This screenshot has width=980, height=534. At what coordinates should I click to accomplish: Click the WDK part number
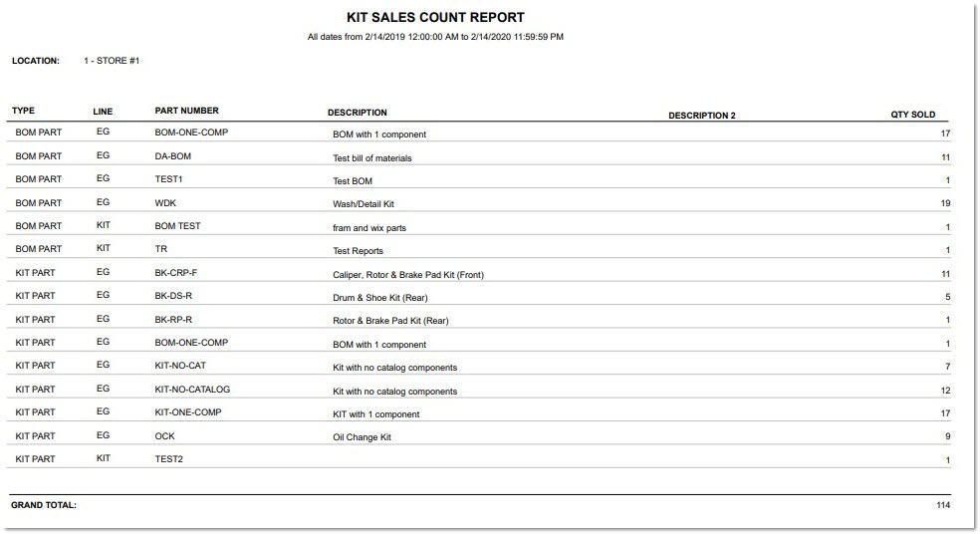(x=165, y=203)
